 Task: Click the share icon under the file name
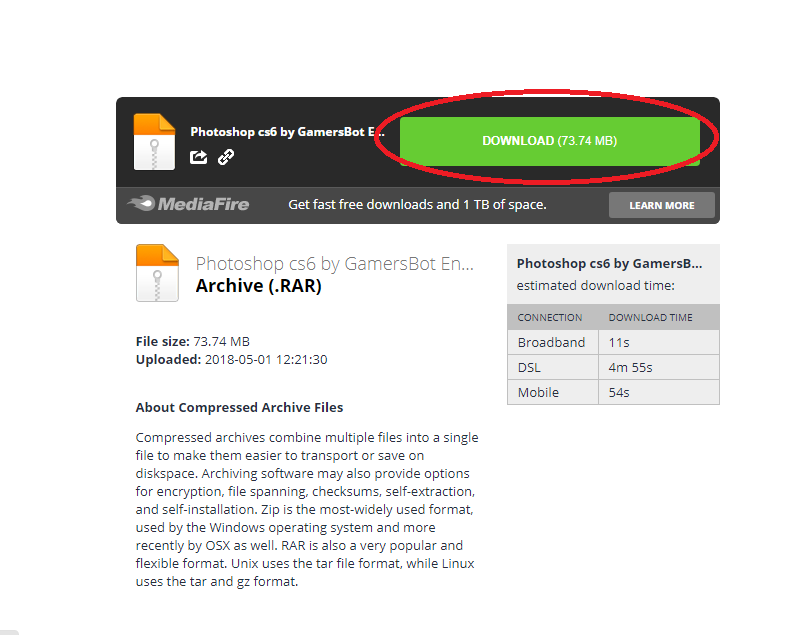199,157
